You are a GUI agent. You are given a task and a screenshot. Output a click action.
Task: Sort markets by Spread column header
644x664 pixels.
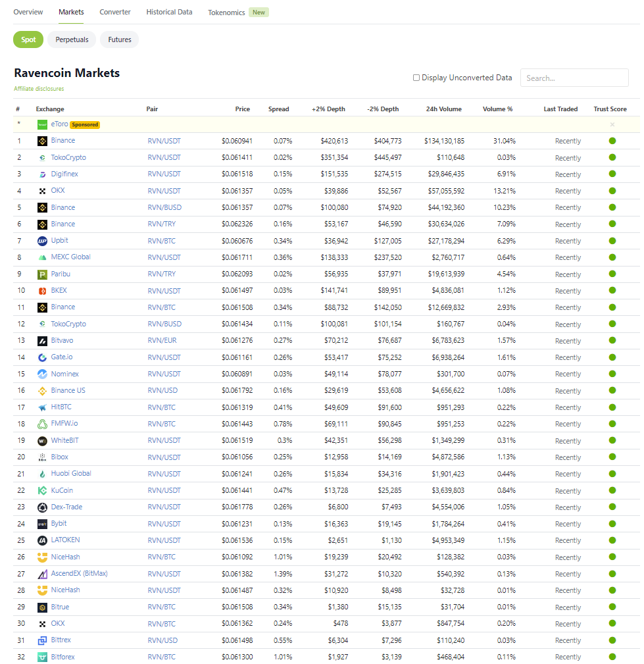278,109
